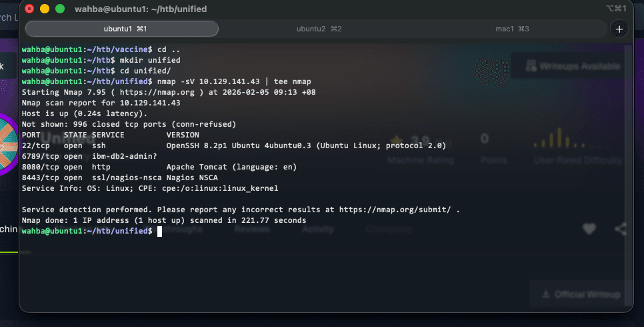The width and height of the screenshot is (644, 327).
Task: Minimize the terminal using yellow button
Action: [x=45, y=9]
